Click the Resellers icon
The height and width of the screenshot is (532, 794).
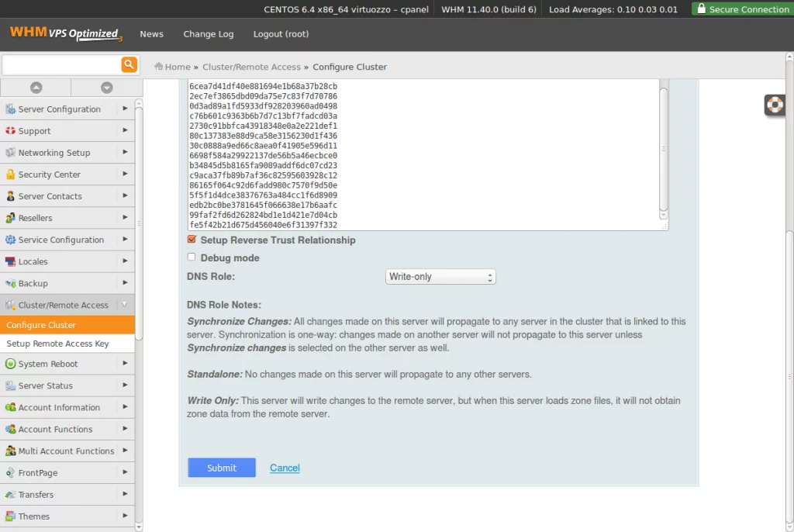pos(10,218)
